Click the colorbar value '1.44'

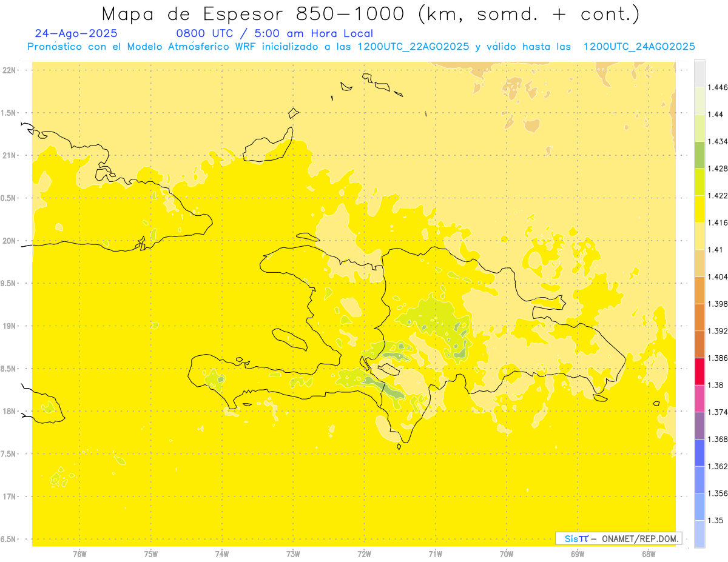715,115
